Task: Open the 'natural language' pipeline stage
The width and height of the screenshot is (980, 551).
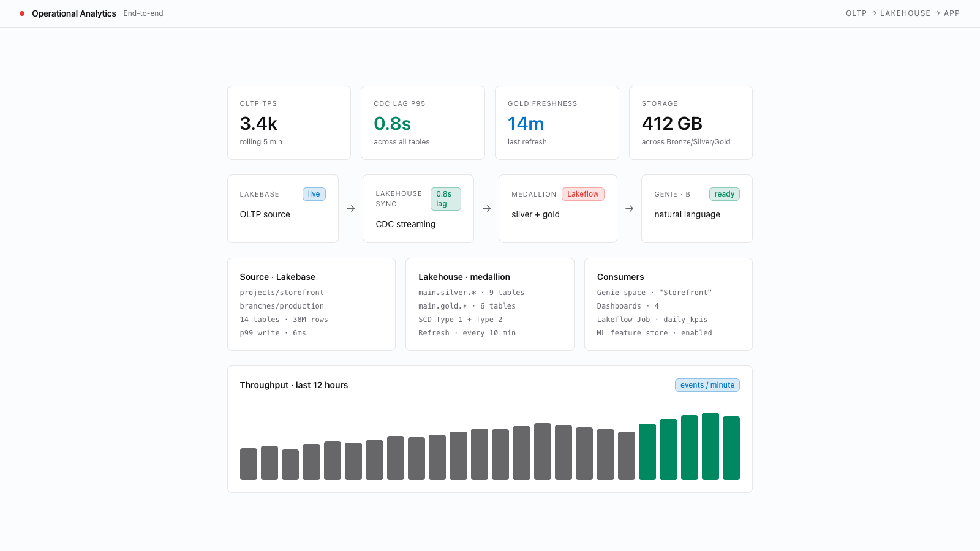Action: tap(697, 209)
